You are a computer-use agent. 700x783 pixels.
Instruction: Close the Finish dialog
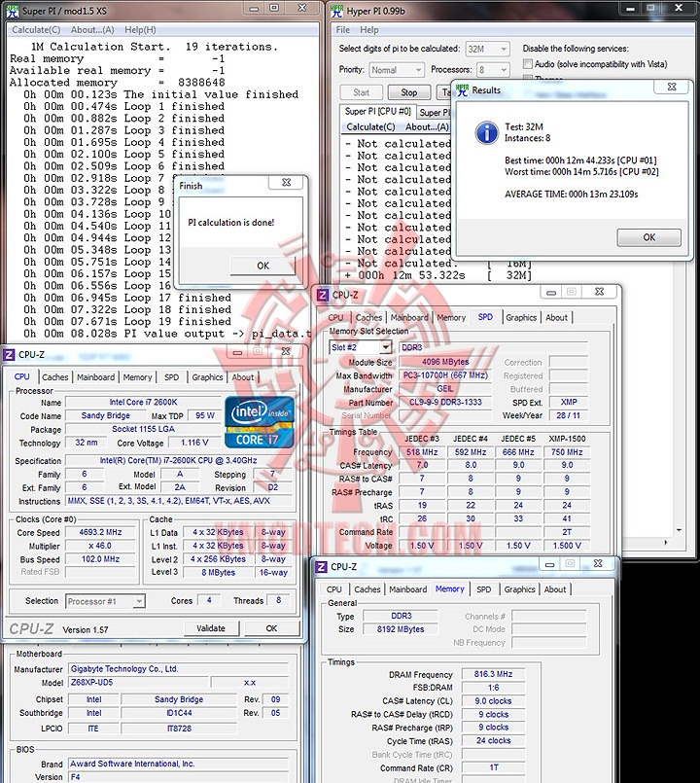click(x=286, y=183)
